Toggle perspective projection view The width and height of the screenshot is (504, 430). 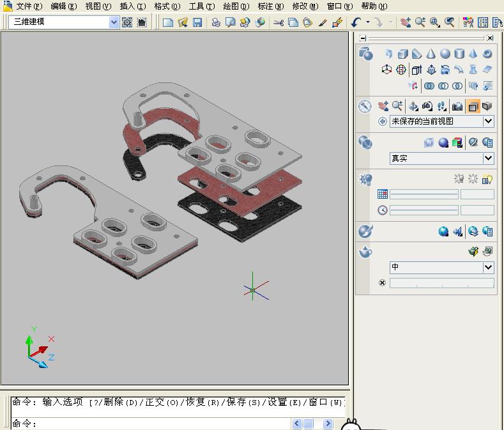click(x=487, y=106)
